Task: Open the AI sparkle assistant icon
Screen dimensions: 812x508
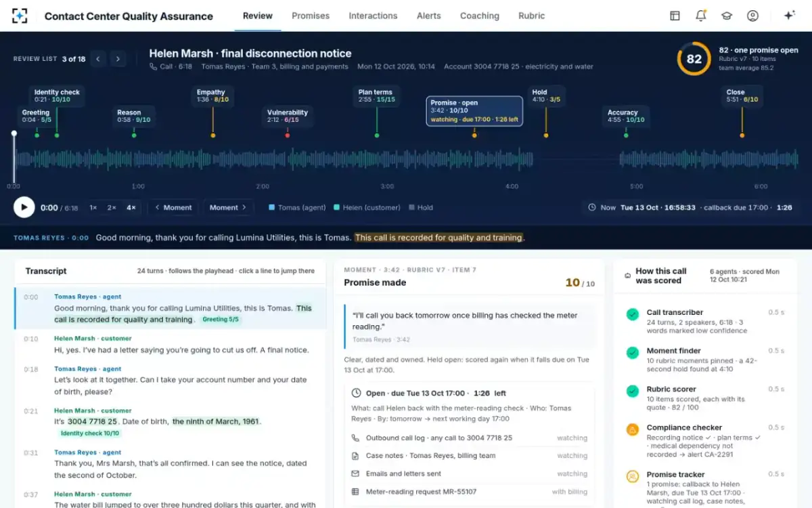Action: point(789,16)
